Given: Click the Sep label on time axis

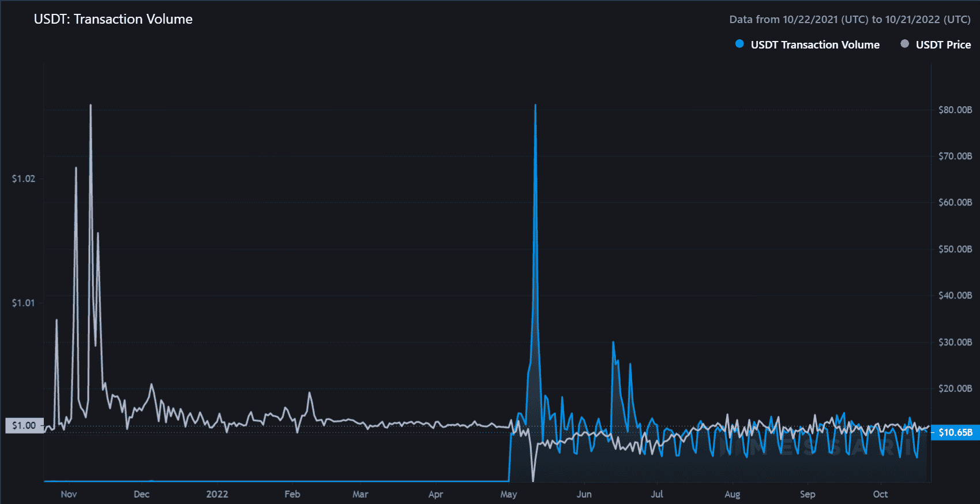Looking at the screenshot, I should (808, 494).
